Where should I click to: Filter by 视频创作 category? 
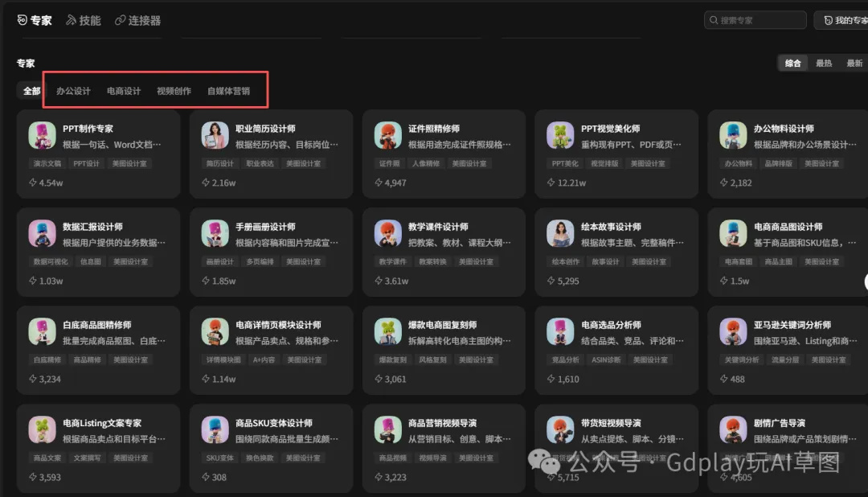pos(174,91)
